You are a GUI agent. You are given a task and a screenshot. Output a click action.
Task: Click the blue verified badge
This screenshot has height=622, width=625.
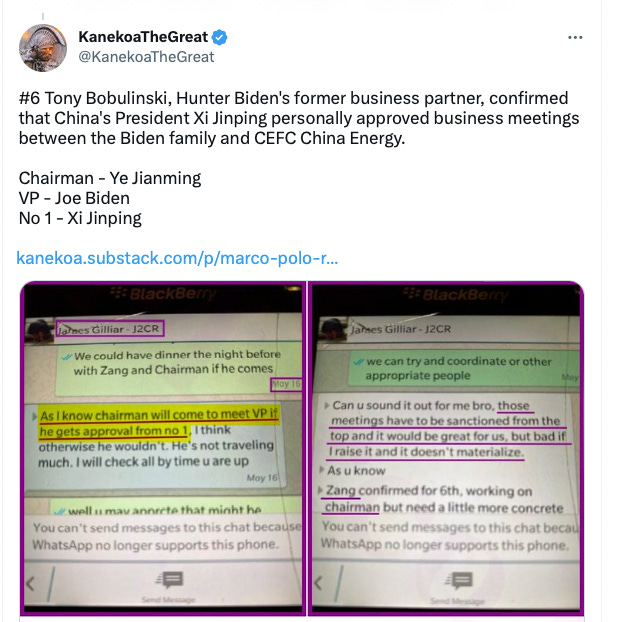click(219, 37)
